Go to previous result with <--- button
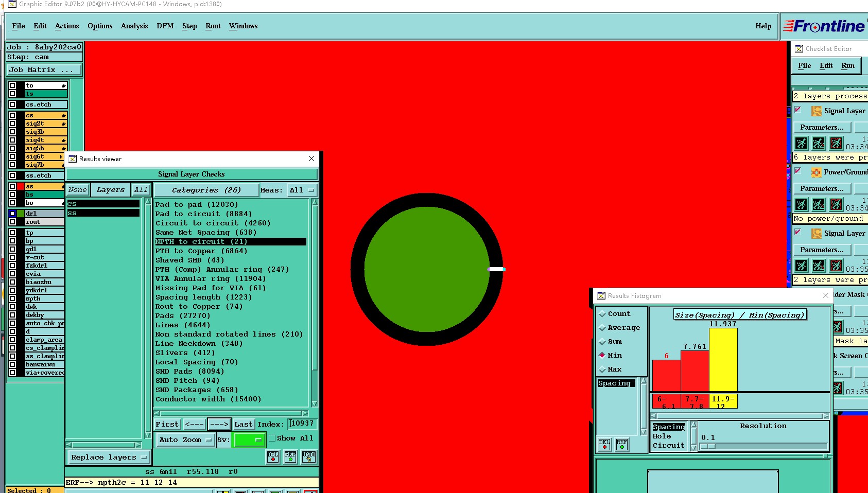The width and height of the screenshot is (868, 493). pyautogui.click(x=194, y=424)
